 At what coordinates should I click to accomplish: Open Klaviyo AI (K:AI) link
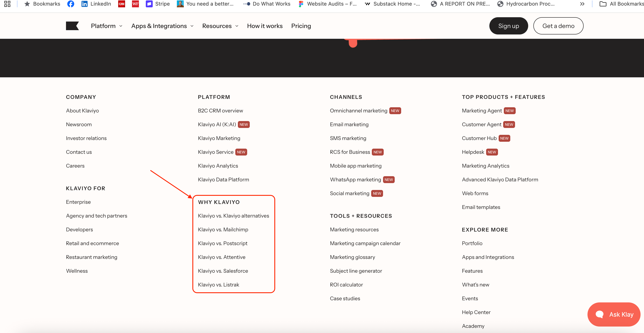(217, 124)
